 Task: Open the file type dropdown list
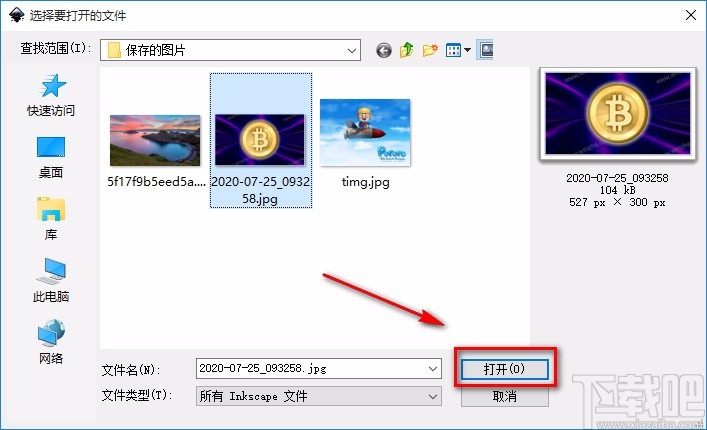432,397
